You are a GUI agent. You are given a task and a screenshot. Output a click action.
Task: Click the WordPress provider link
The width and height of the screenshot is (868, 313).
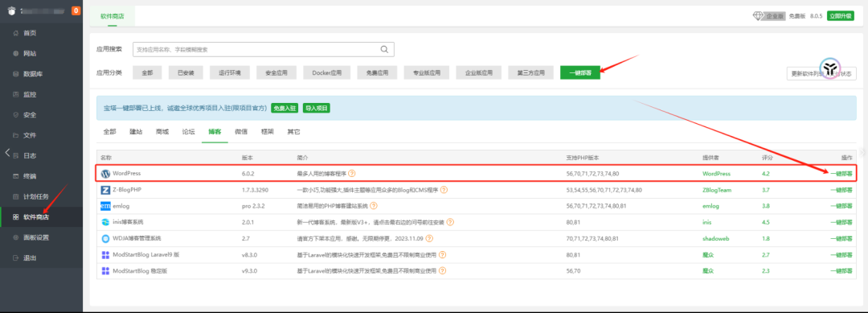pyautogui.click(x=716, y=173)
